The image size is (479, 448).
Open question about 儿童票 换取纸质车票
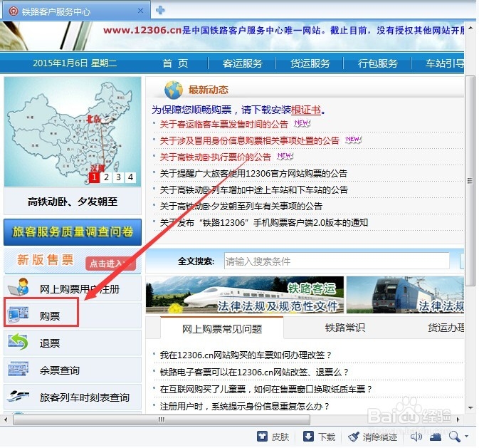coord(265,390)
